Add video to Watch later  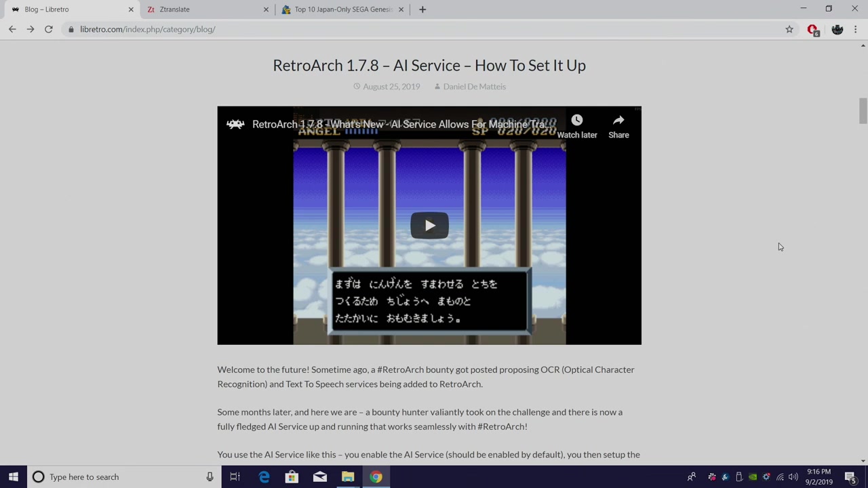coord(577,126)
